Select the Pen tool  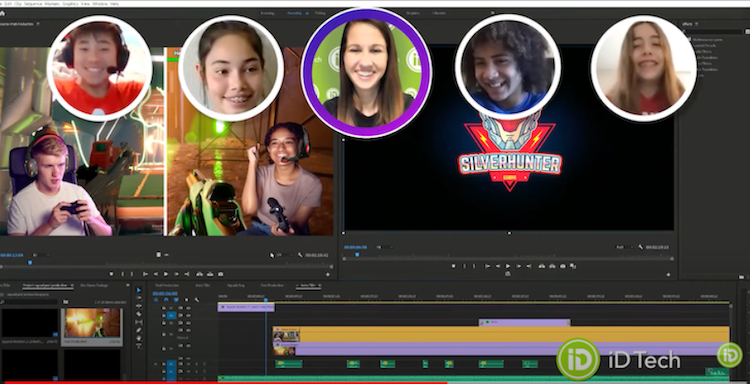point(139,330)
